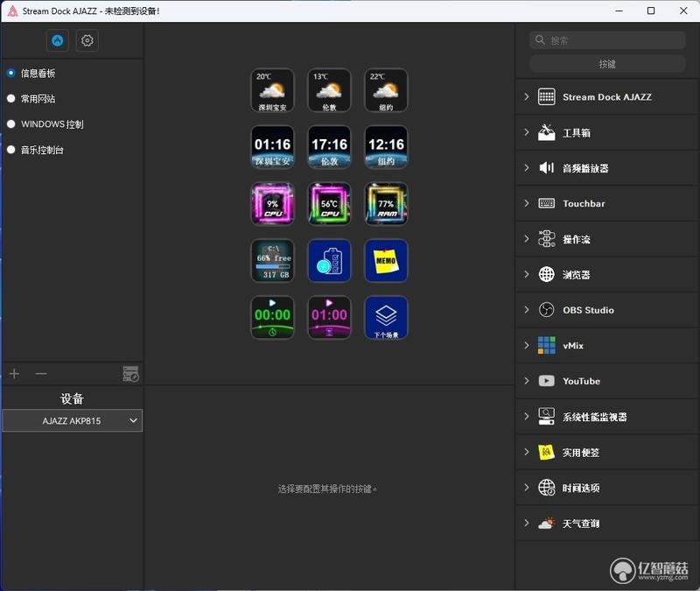Select the WINDOWS 控制 profile radio button
The width and height of the screenshot is (700, 591).
pyautogui.click(x=11, y=123)
